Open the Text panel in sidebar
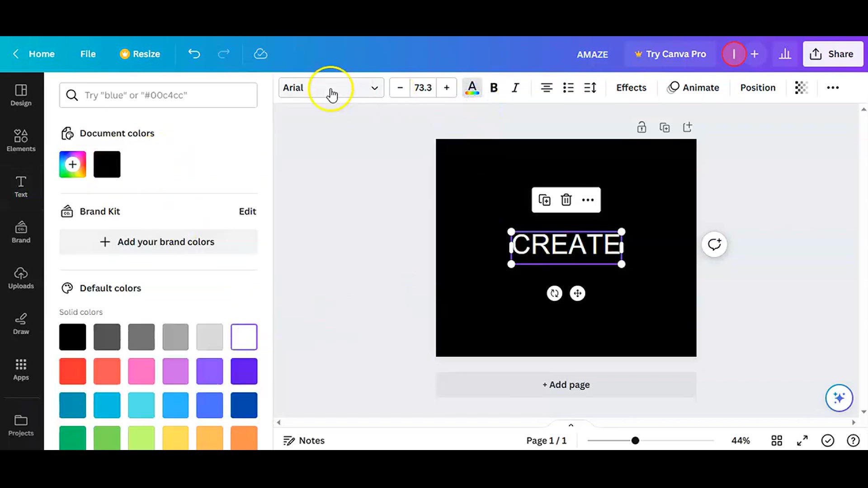The height and width of the screenshot is (488, 868). (x=21, y=186)
